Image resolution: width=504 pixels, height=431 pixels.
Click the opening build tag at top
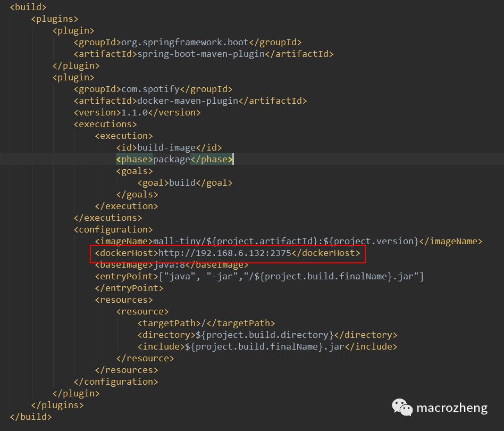(x=28, y=7)
